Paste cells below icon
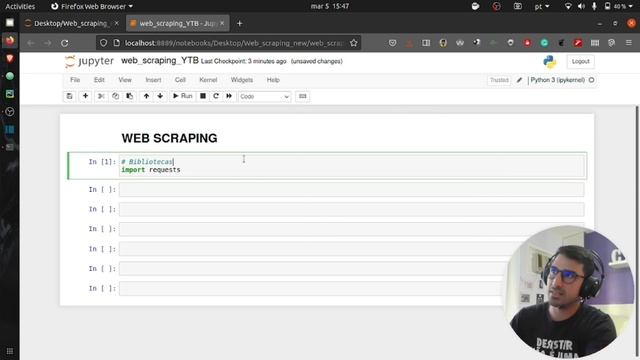This screenshot has height=360, width=640. click(129, 96)
